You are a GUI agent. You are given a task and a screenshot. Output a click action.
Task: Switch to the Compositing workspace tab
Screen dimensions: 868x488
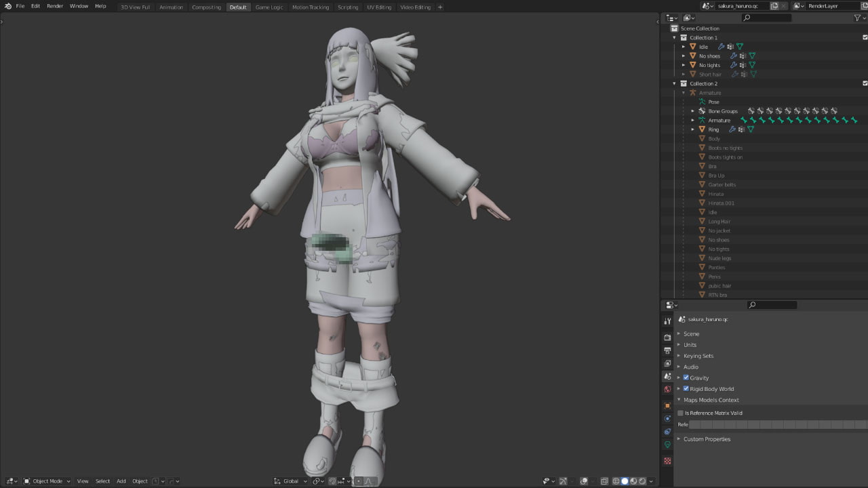coord(206,7)
